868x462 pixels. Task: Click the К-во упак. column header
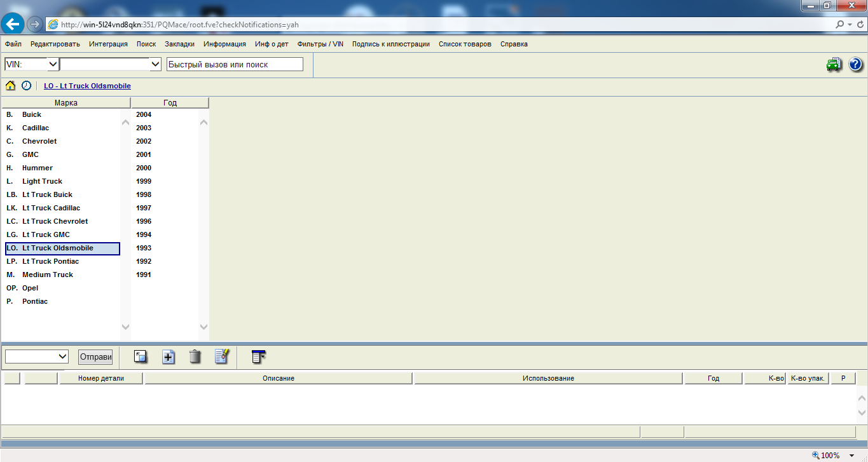click(x=808, y=379)
